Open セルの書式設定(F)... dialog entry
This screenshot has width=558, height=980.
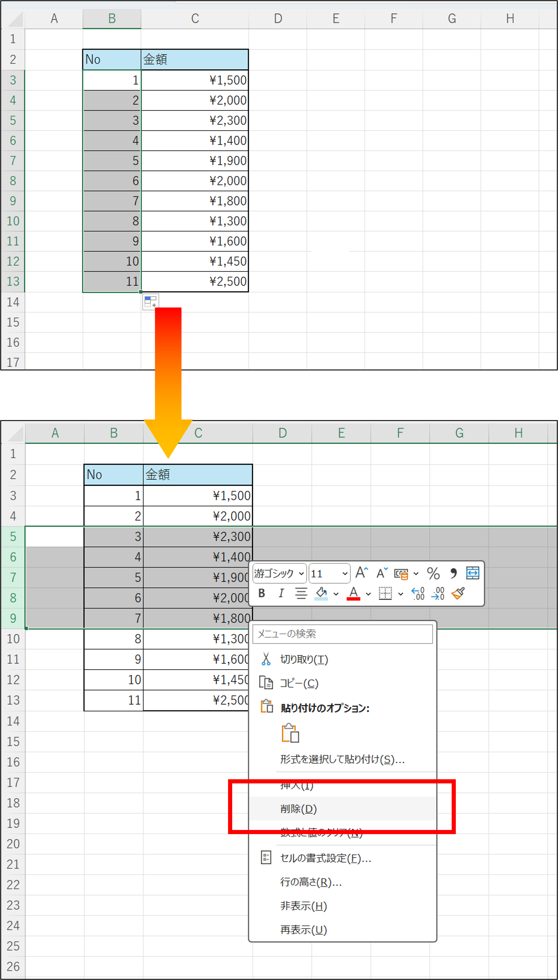[325, 858]
